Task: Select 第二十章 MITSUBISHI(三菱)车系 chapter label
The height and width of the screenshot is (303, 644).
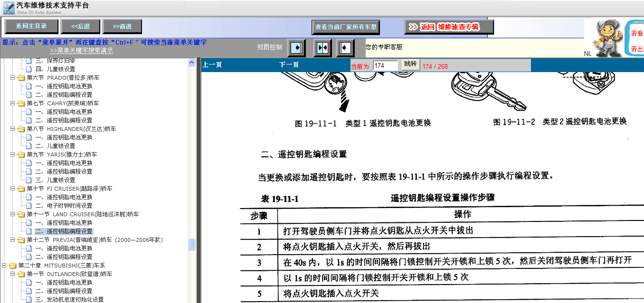Action: click(62, 266)
